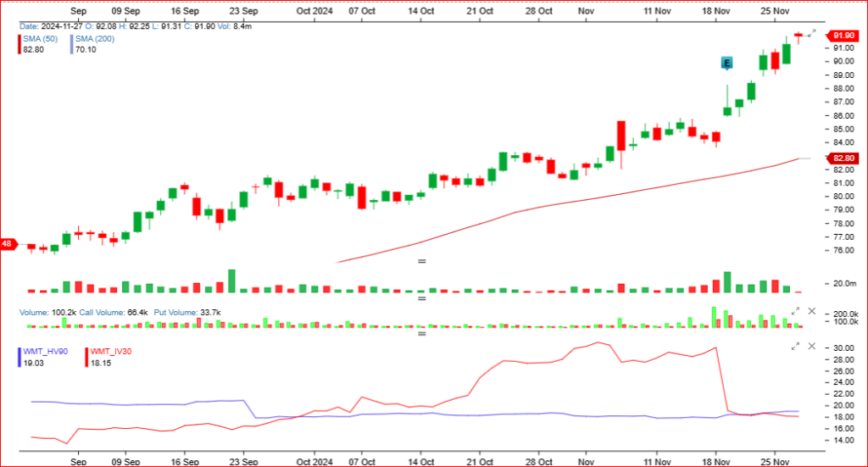Click 18 Nov on the top date axis

pyautogui.click(x=715, y=11)
